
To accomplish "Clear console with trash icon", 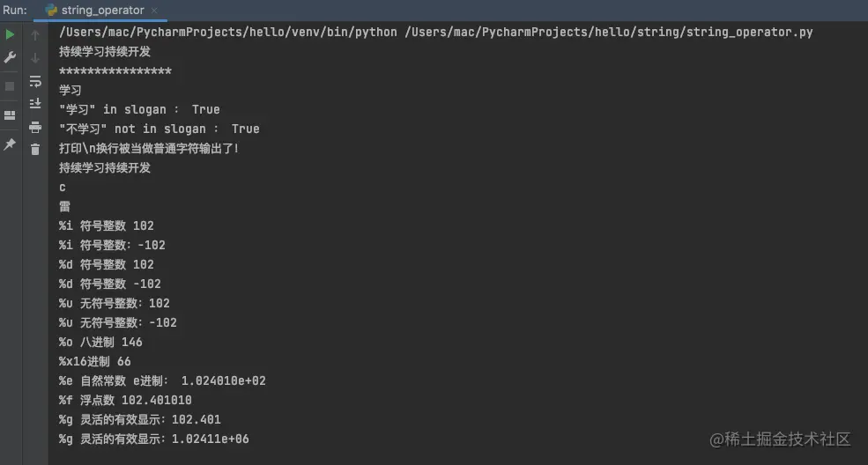I will point(35,150).
